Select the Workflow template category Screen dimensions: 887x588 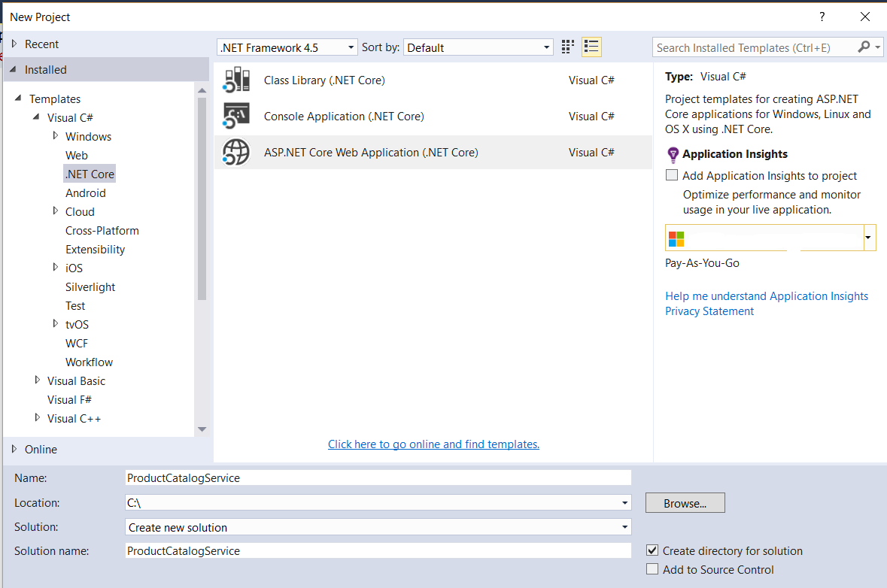pyautogui.click(x=89, y=362)
